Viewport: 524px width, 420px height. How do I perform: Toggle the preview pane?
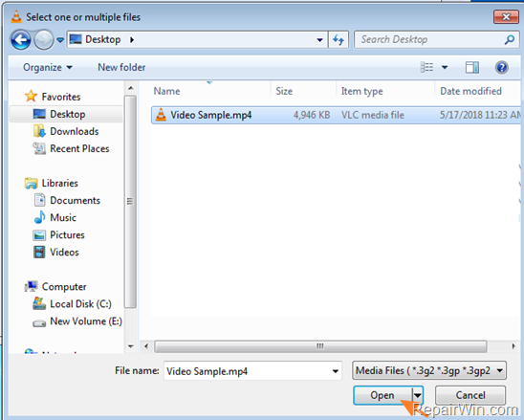click(472, 68)
